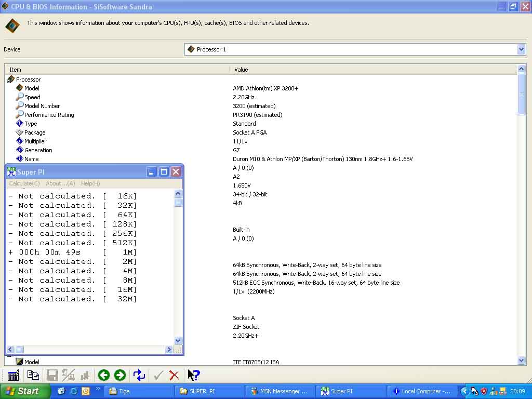
Task: Switch to SUPER_PI folder taskbar button
Action: pos(210,391)
